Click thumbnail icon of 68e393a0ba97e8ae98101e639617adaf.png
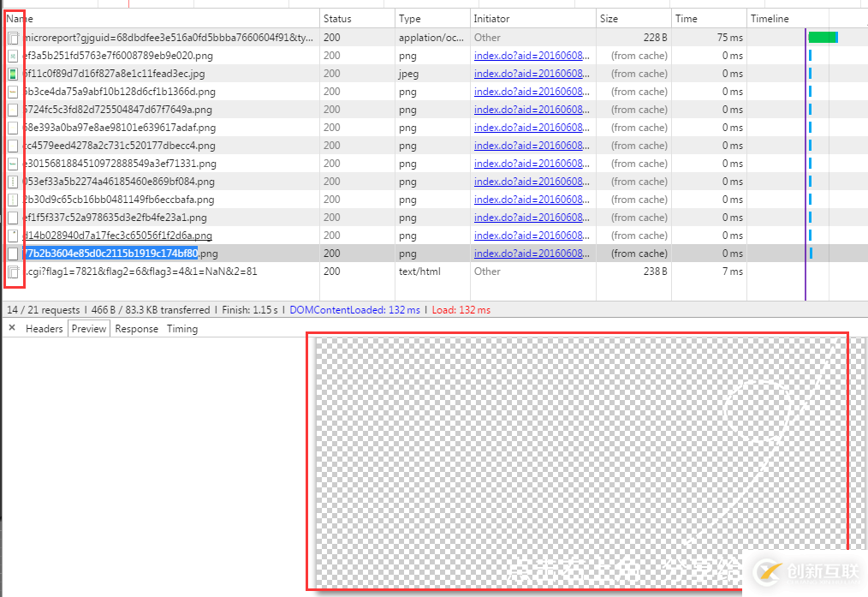The image size is (868, 597). (x=14, y=128)
